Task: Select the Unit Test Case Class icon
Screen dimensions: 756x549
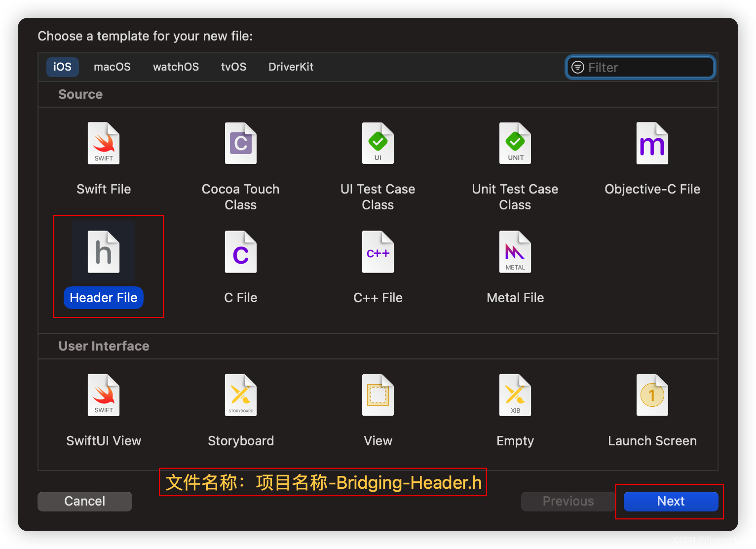Action: (515, 143)
